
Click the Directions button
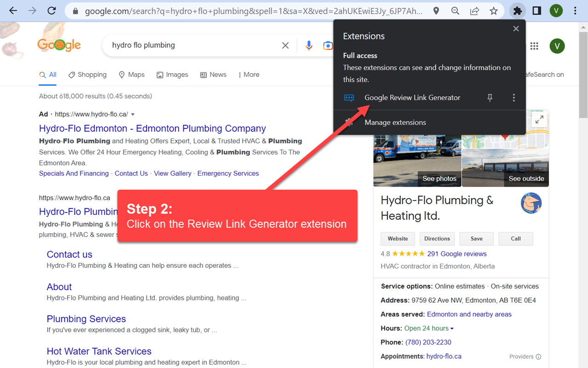click(x=437, y=238)
